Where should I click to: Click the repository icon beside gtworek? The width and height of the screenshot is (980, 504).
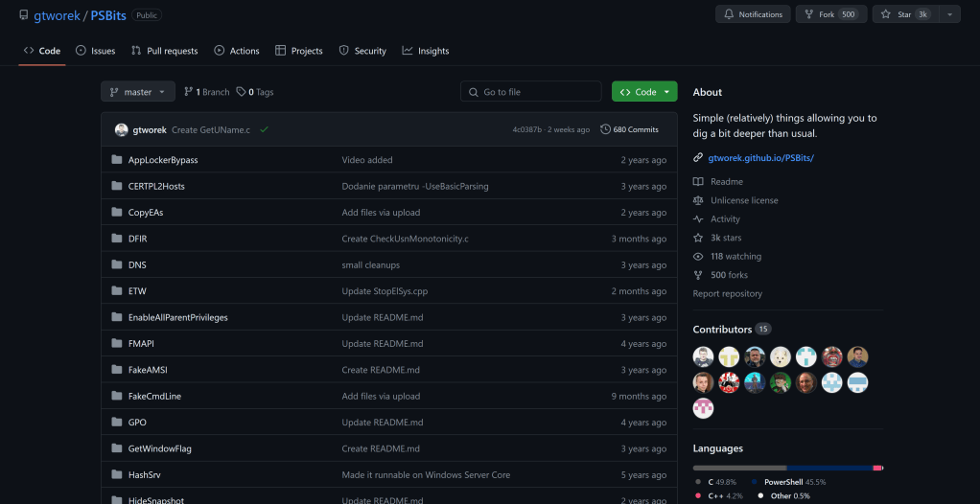(24, 15)
